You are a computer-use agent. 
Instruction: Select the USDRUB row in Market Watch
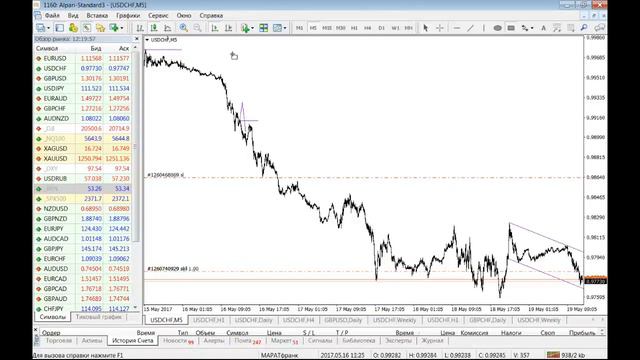[83, 178]
